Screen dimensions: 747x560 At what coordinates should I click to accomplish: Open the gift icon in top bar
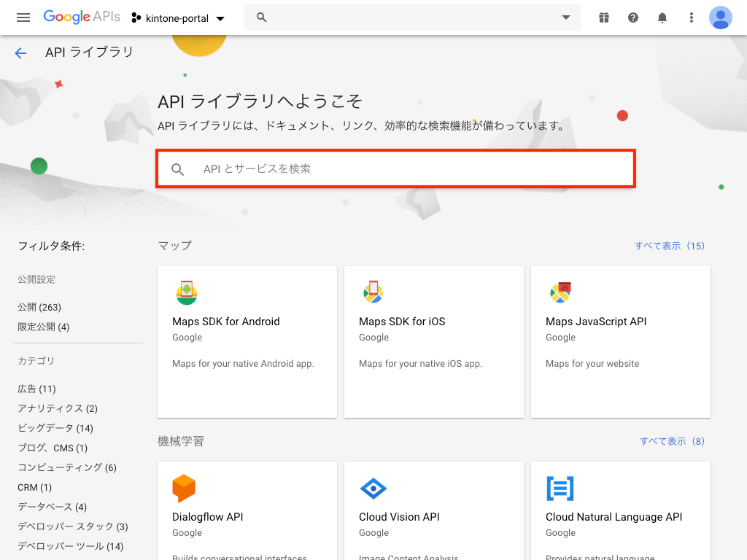pos(603,17)
